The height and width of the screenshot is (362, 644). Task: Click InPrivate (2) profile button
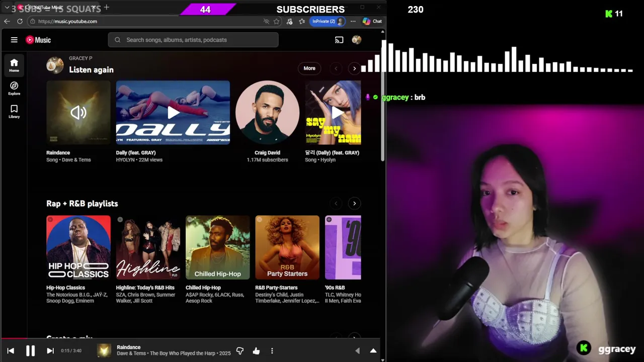pyautogui.click(x=328, y=21)
